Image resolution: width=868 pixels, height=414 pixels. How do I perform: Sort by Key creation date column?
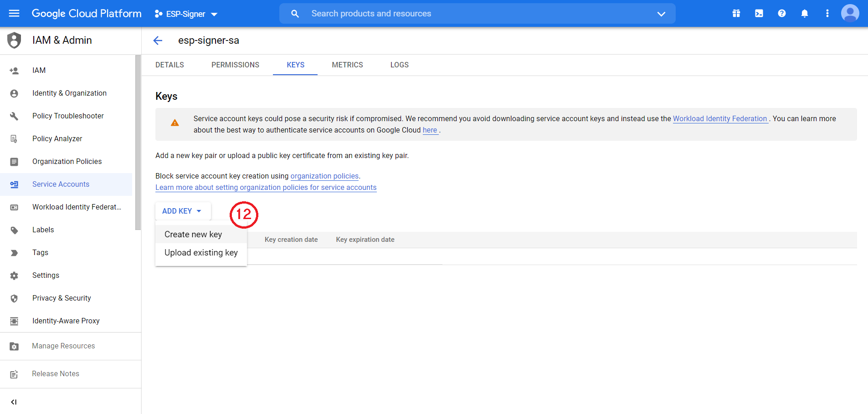coord(291,240)
